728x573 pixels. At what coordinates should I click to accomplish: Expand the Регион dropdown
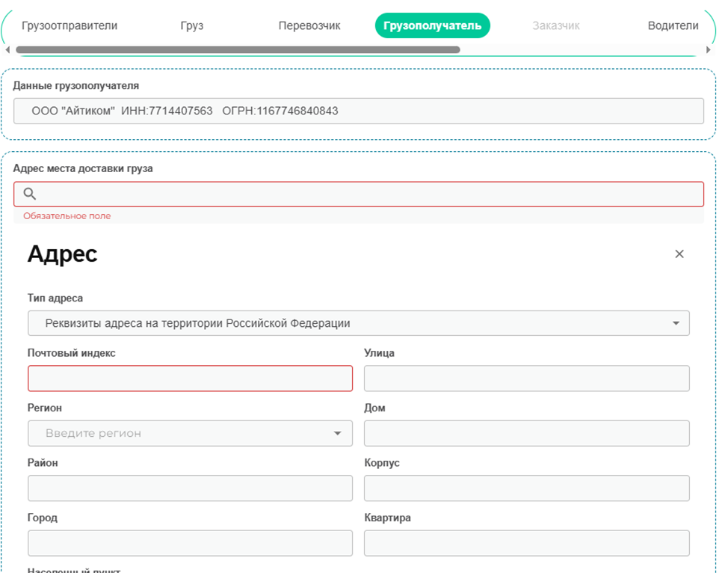337,433
